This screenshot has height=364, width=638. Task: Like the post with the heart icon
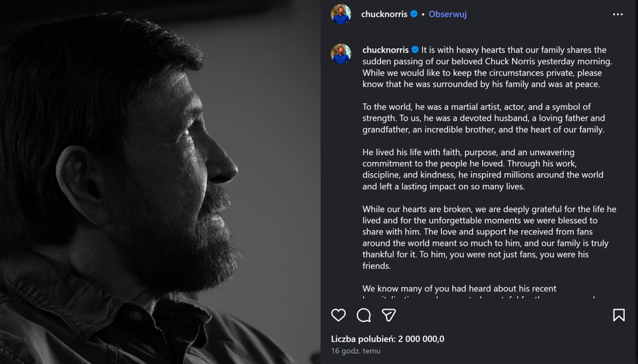[x=339, y=315]
